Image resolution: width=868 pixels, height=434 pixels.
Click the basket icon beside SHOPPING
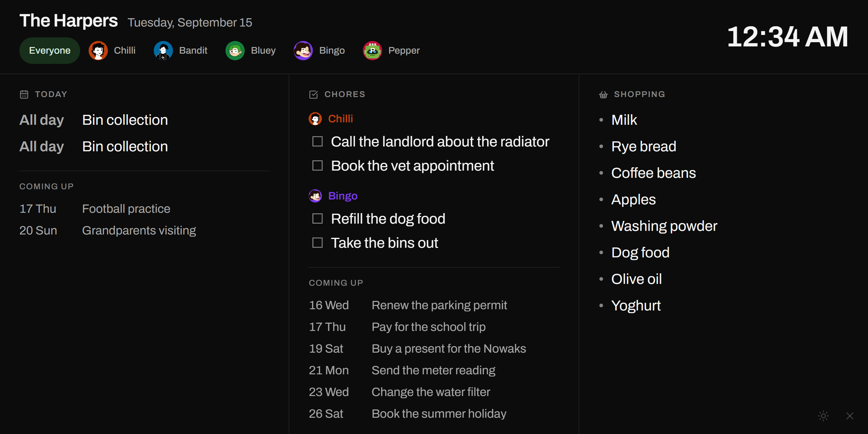[603, 94]
